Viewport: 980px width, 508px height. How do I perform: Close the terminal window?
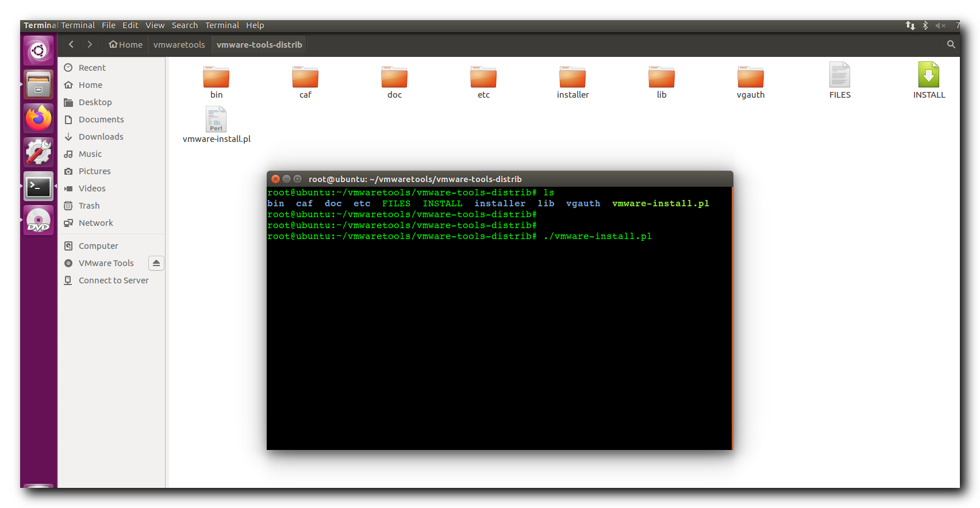275,179
